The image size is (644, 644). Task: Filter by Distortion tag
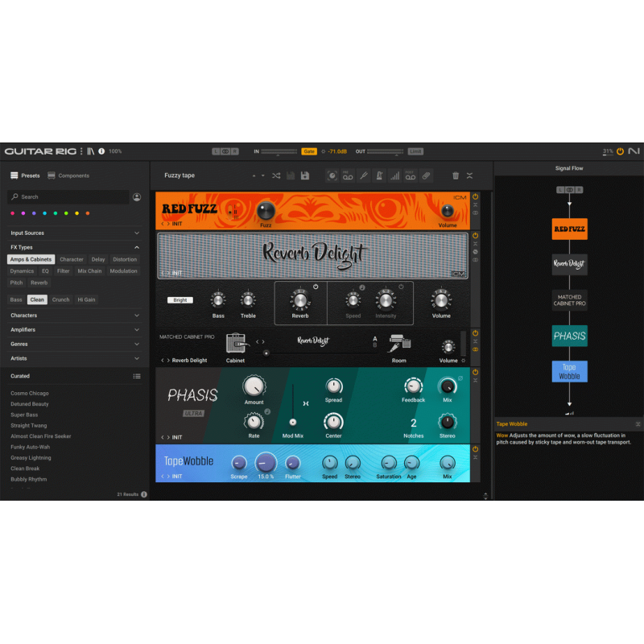click(x=125, y=259)
